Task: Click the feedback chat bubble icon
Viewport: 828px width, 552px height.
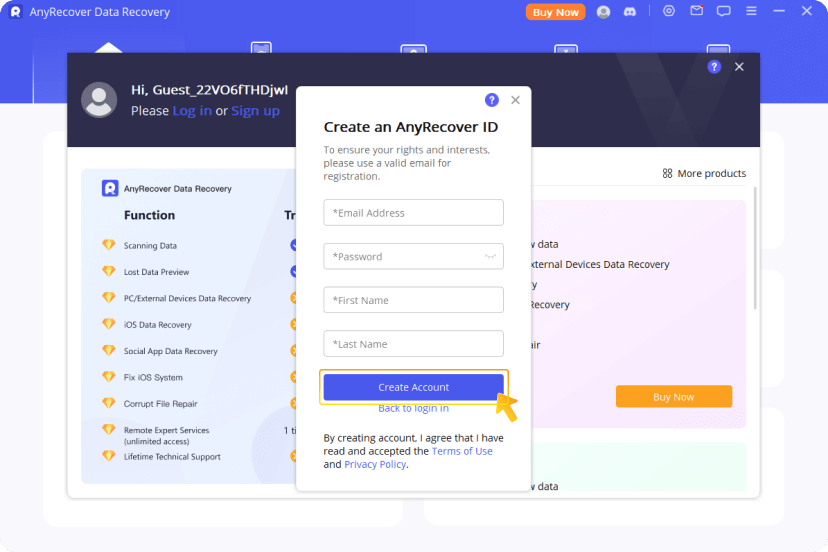Action: [724, 12]
